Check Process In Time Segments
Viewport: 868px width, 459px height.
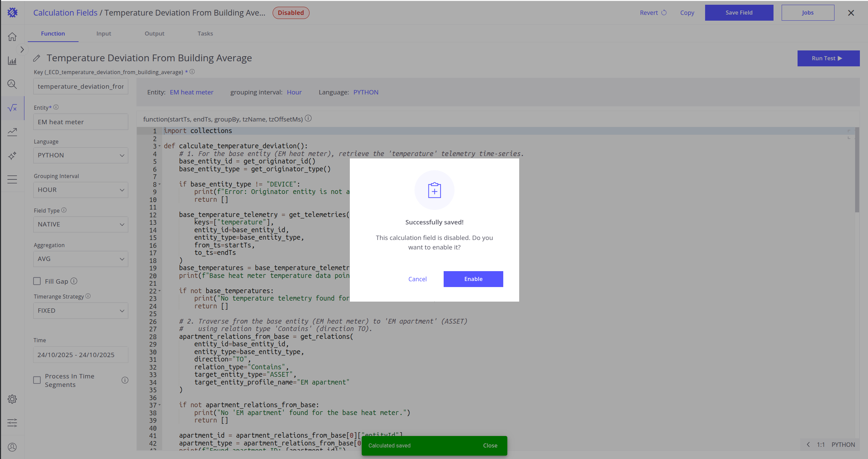pos(37,380)
